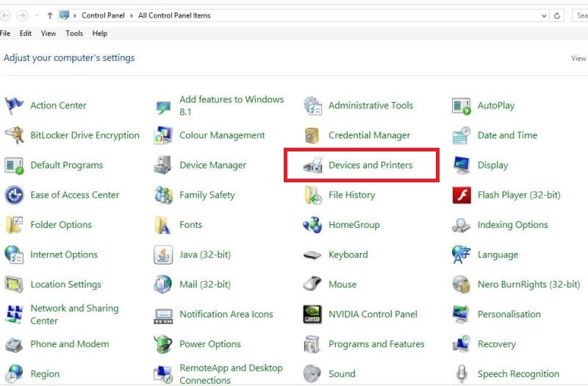Viewport: 588px width, 386px height.
Task: Open the Indexing Options link
Action: tap(512, 225)
